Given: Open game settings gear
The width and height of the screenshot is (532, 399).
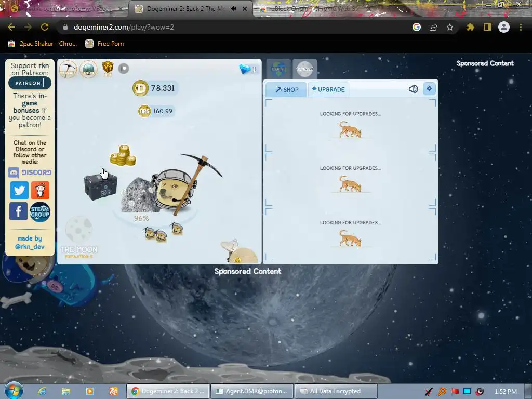Looking at the screenshot, I should tap(429, 89).
